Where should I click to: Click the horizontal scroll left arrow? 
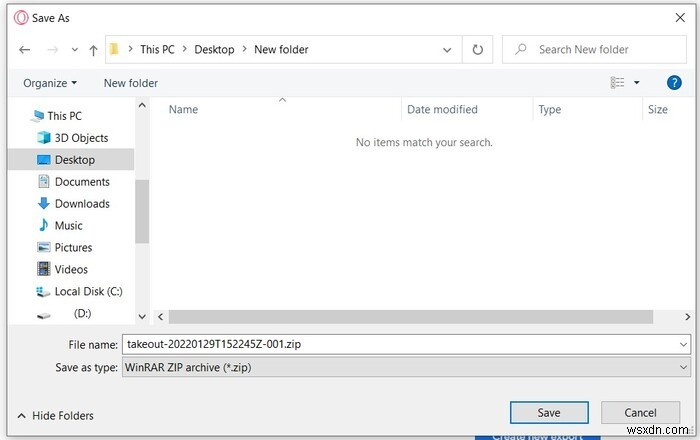point(160,317)
